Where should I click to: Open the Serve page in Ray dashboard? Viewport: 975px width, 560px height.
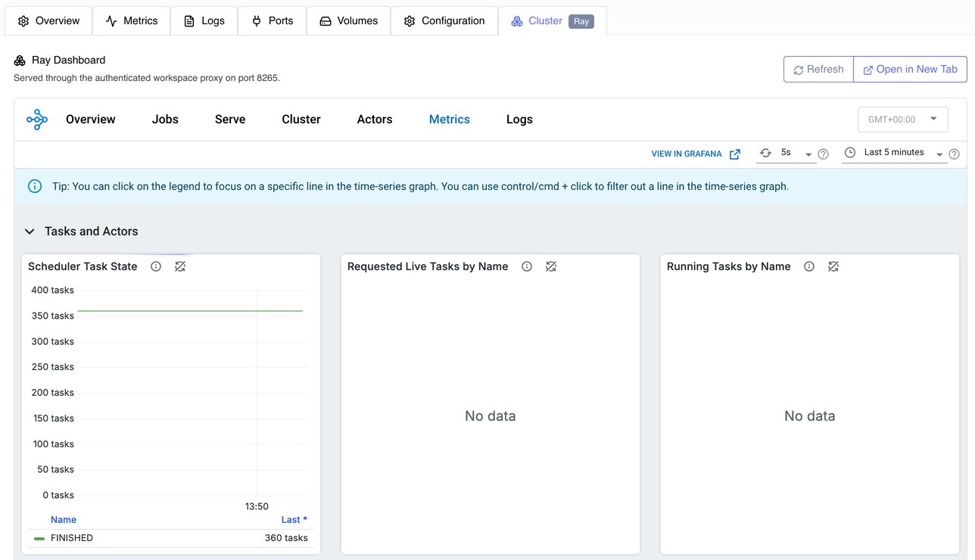point(230,120)
